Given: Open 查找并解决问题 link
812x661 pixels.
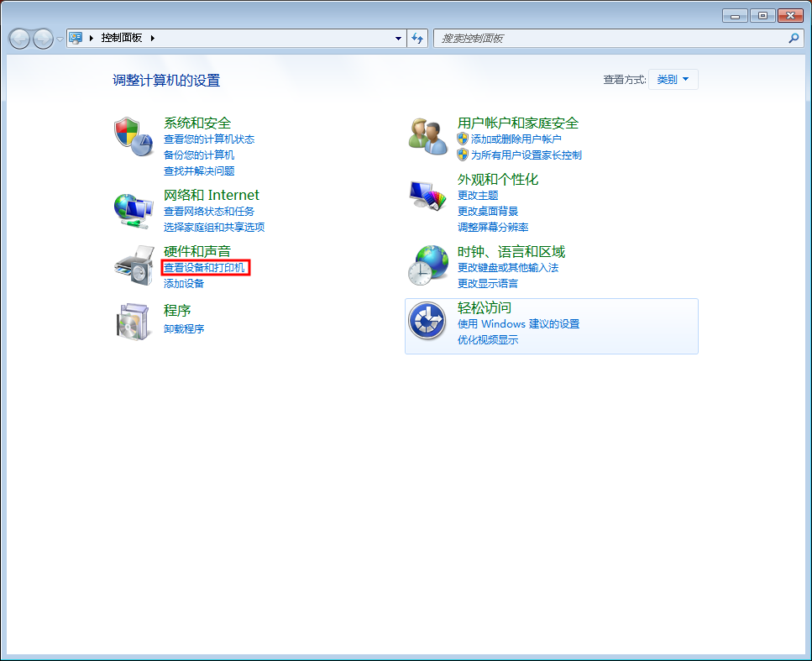Looking at the screenshot, I should pos(199,171).
